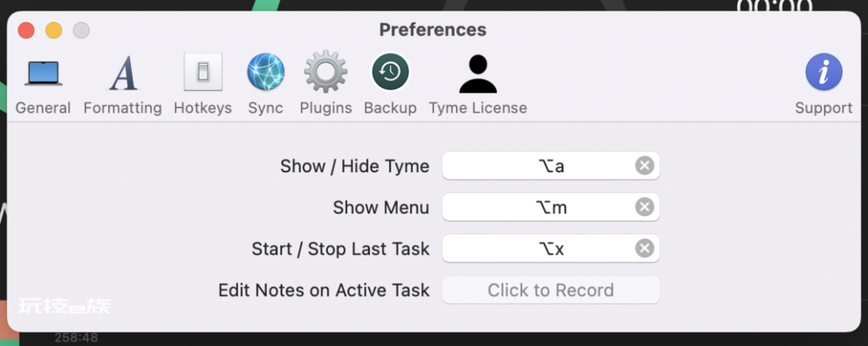
Task: Select the Show Menu shortcut field
Action: click(551, 207)
